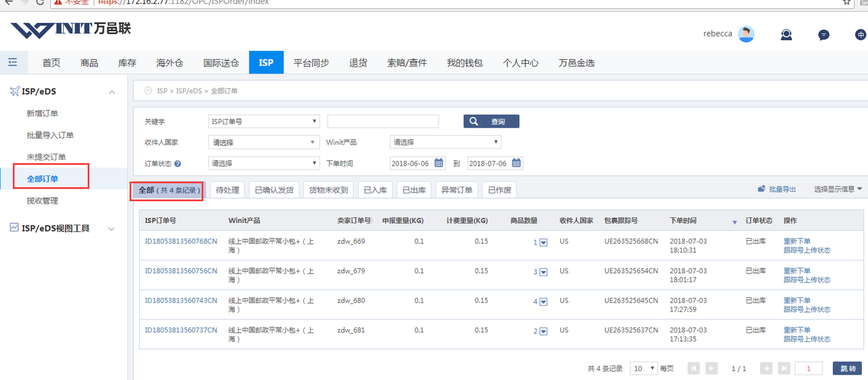Viewport: 868px width, 380px height.
Task: Open the 库存 menu
Action: pyautogui.click(x=127, y=62)
